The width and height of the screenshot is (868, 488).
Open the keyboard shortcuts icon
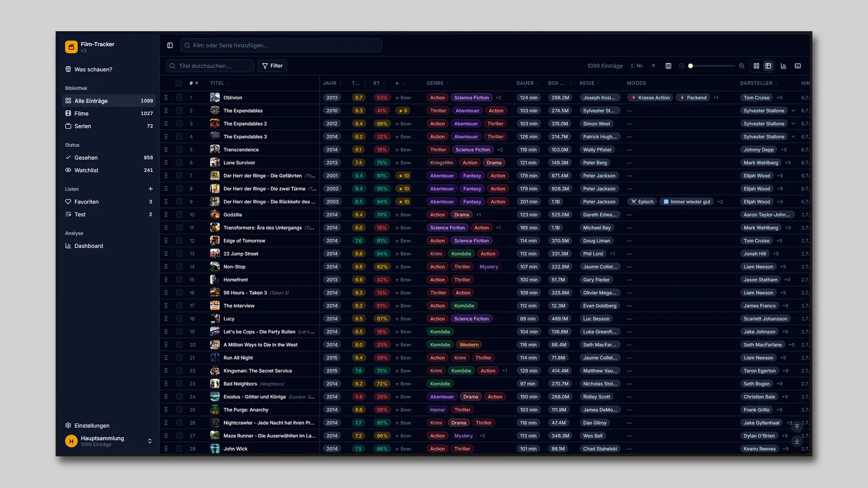[x=798, y=66]
